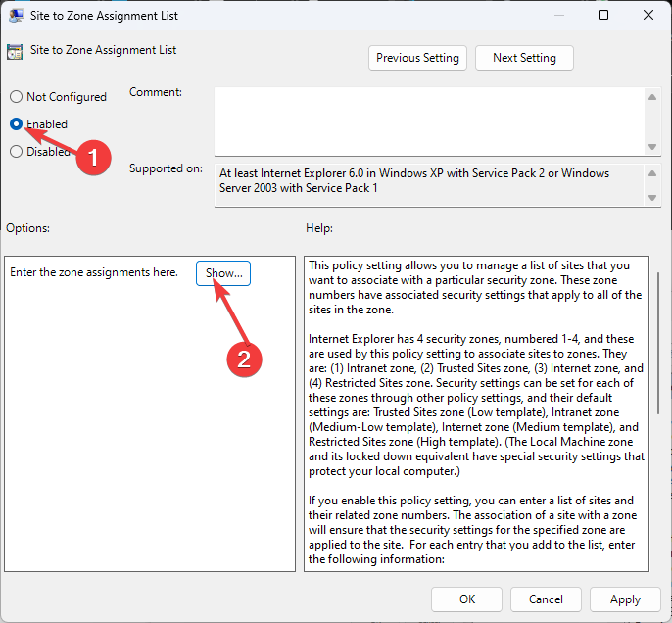The width and height of the screenshot is (672, 623).
Task: Open the Show zone assignments button
Action: (x=223, y=273)
